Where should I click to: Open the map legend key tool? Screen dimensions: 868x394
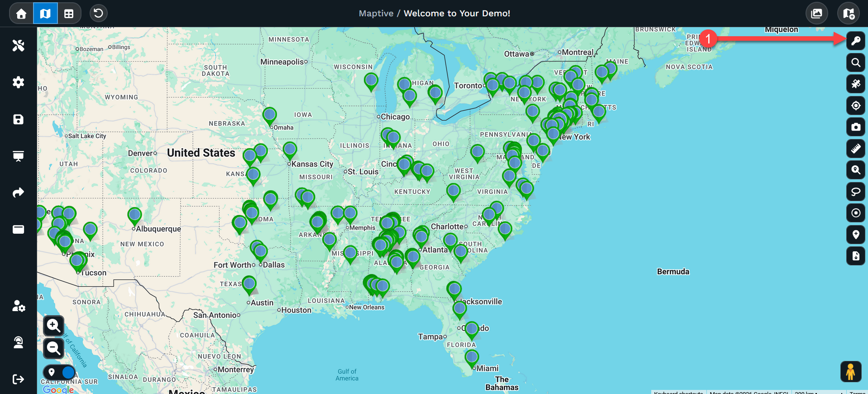tap(855, 41)
